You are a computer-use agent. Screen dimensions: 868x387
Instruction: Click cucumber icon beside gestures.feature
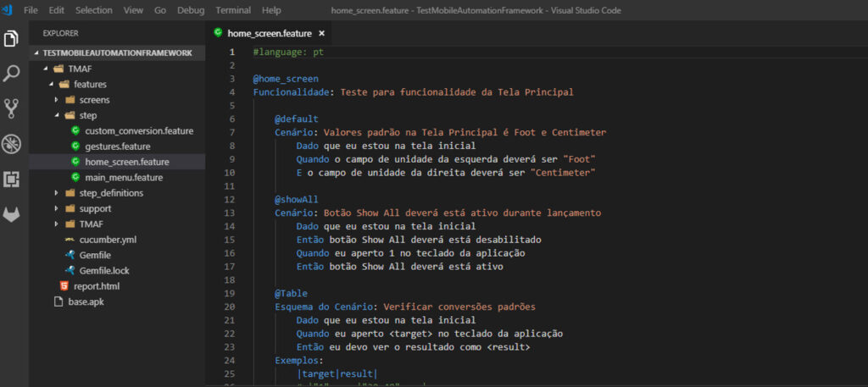75,147
